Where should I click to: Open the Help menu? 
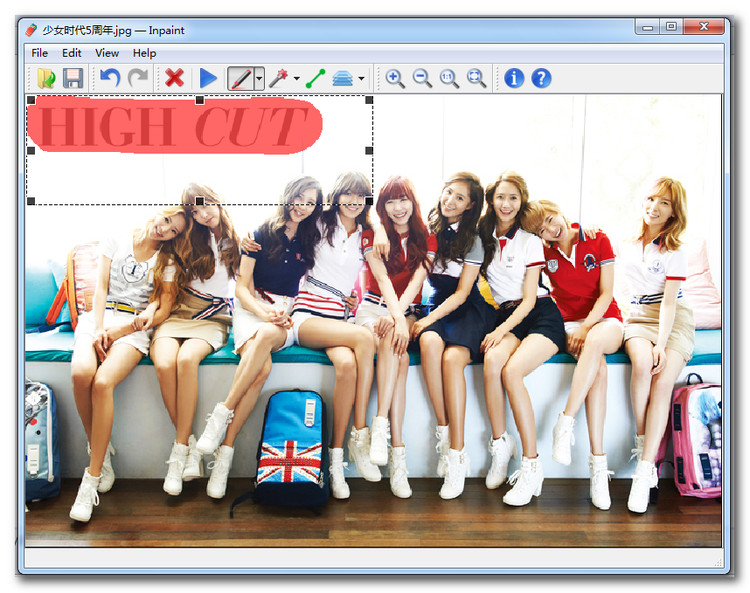(144, 53)
